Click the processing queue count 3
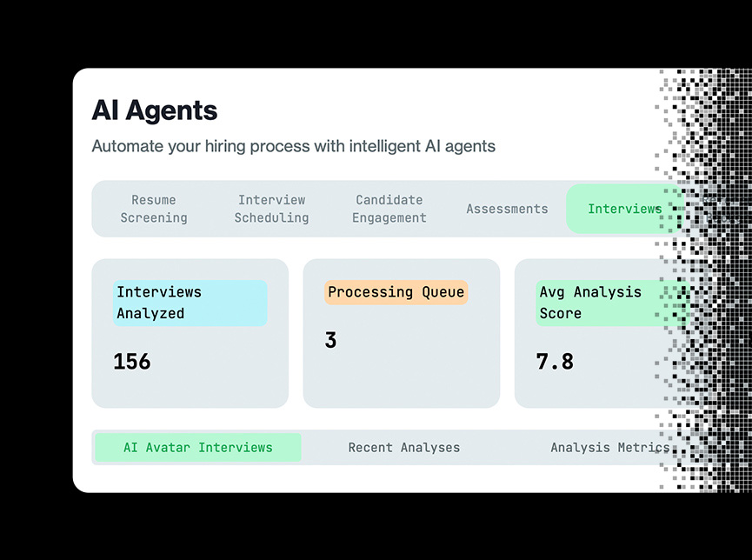The height and width of the screenshot is (560, 752). (x=330, y=340)
